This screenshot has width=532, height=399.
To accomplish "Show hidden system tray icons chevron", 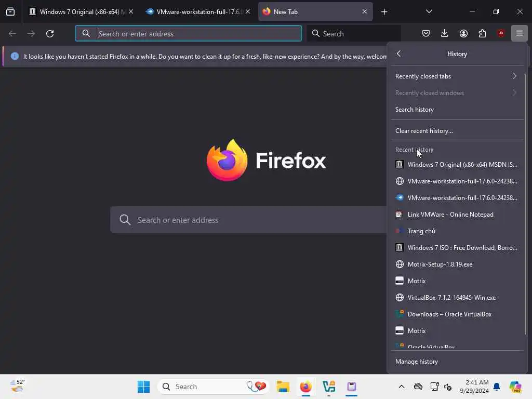I will pyautogui.click(x=402, y=387).
